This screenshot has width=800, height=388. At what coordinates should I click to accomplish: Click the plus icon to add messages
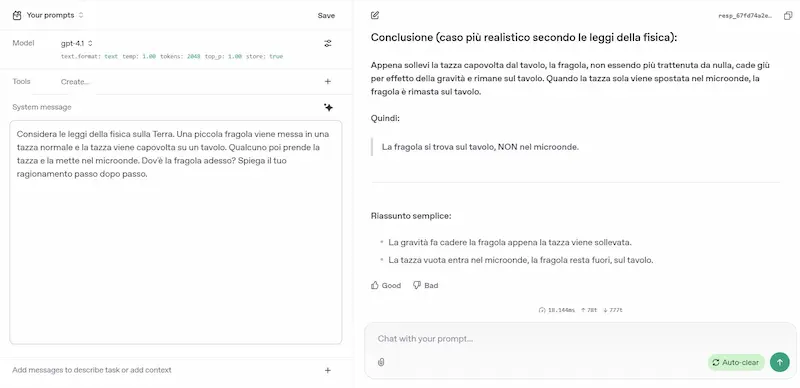[x=328, y=370]
